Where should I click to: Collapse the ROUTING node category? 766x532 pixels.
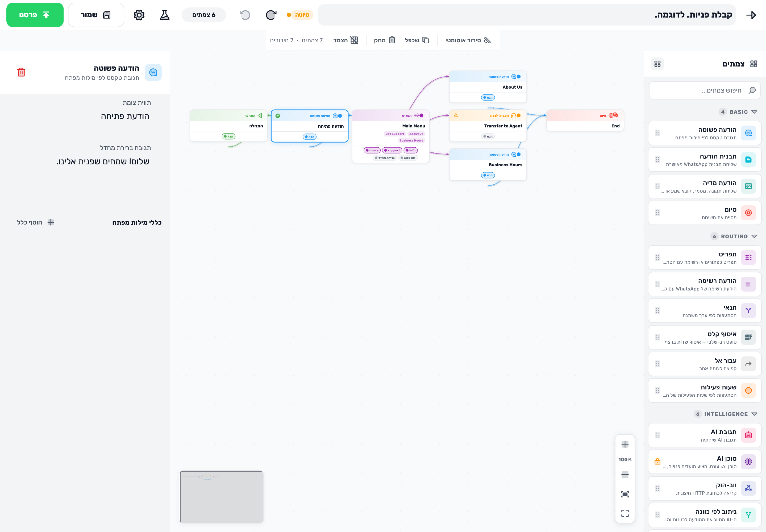[x=733, y=236]
